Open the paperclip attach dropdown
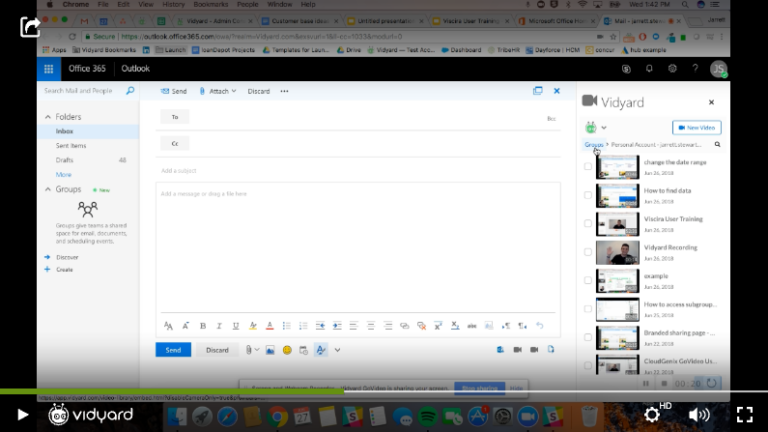The width and height of the screenshot is (768, 432). point(252,350)
